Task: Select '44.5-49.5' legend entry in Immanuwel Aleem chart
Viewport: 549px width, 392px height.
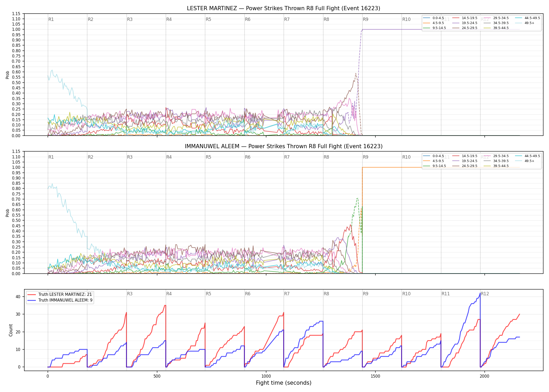Action: coord(528,156)
